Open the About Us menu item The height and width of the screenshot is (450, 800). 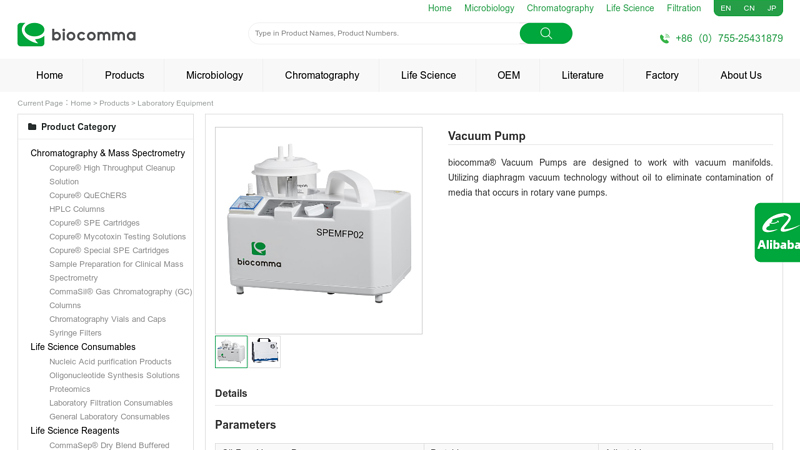741,76
